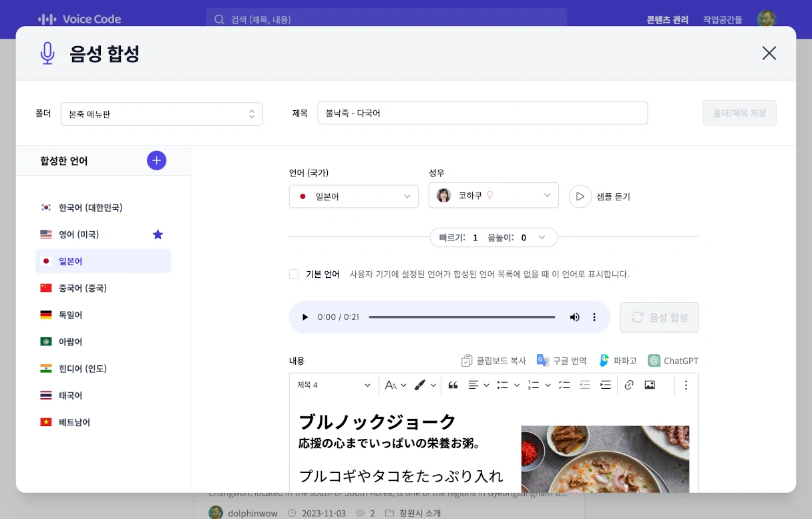Toggle the to-do list formatting icon

(564, 385)
